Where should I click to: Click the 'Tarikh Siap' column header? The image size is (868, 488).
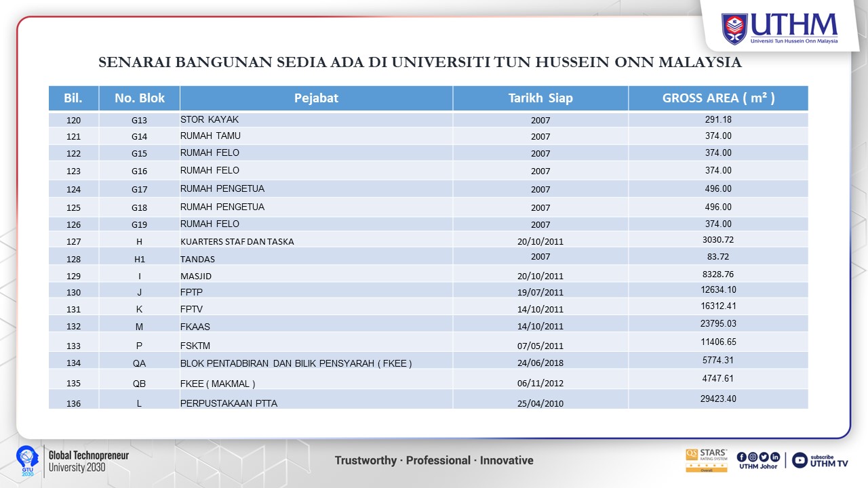540,98
